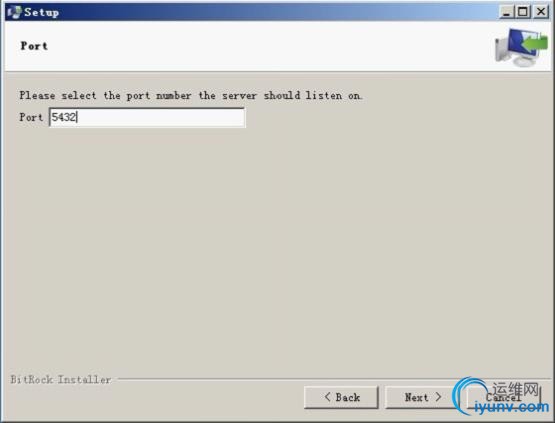Minimize the Setup window

point(507,12)
